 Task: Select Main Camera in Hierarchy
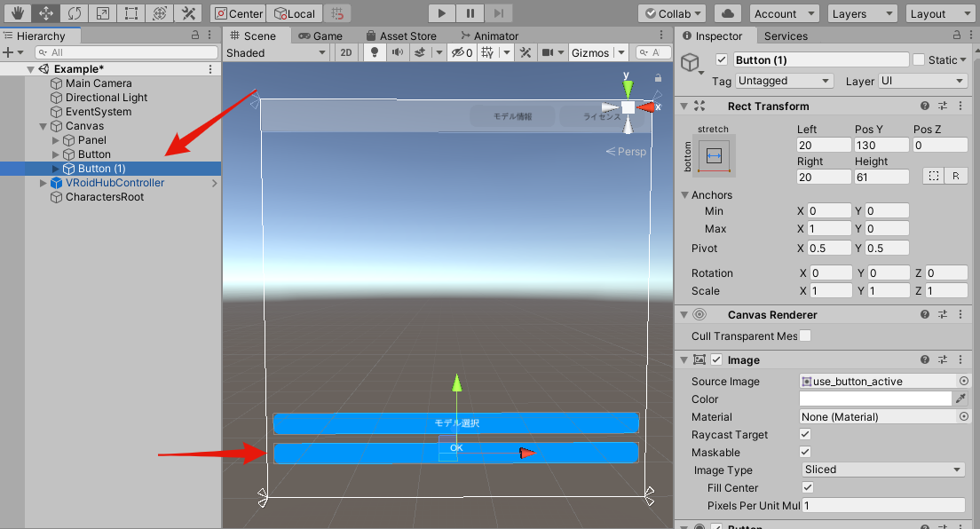[99, 83]
